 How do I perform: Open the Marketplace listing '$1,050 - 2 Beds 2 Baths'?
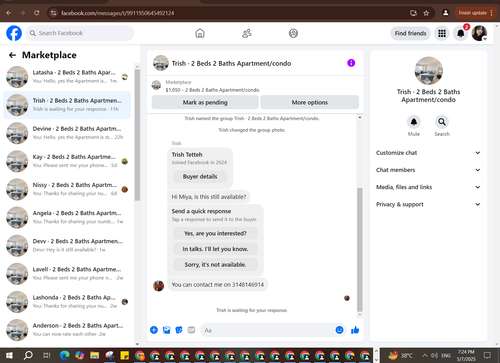[x=212, y=90]
